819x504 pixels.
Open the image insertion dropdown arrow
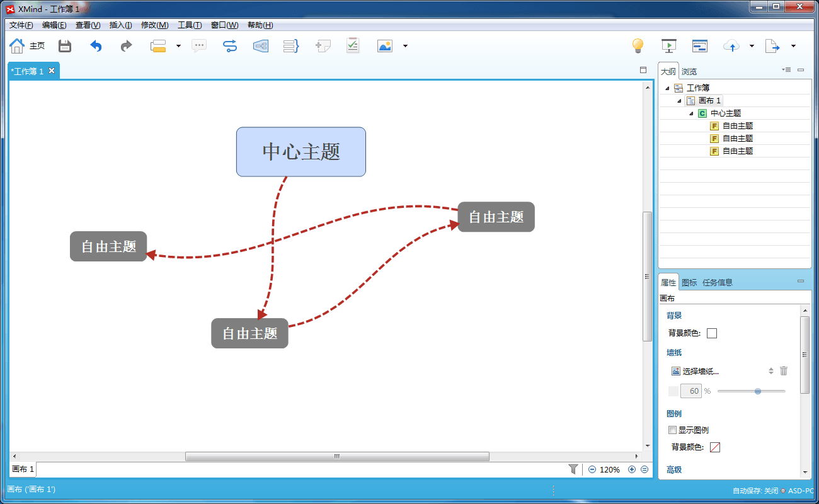pos(405,46)
